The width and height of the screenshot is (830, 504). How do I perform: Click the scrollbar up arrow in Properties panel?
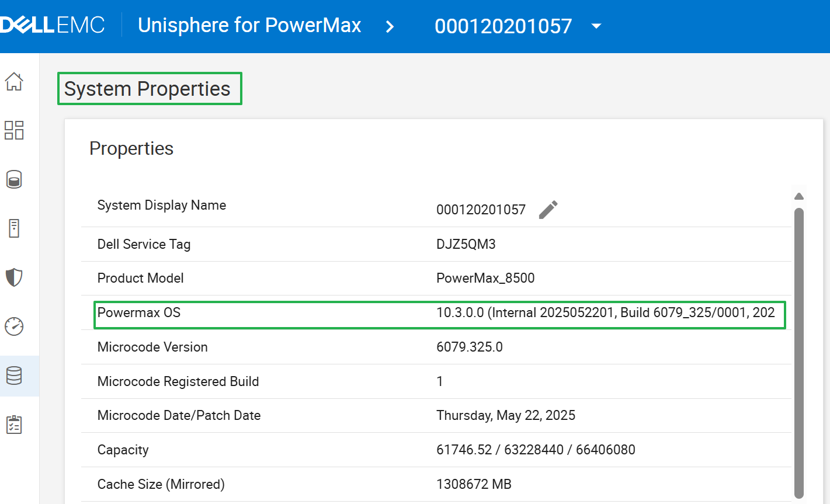[x=799, y=196]
